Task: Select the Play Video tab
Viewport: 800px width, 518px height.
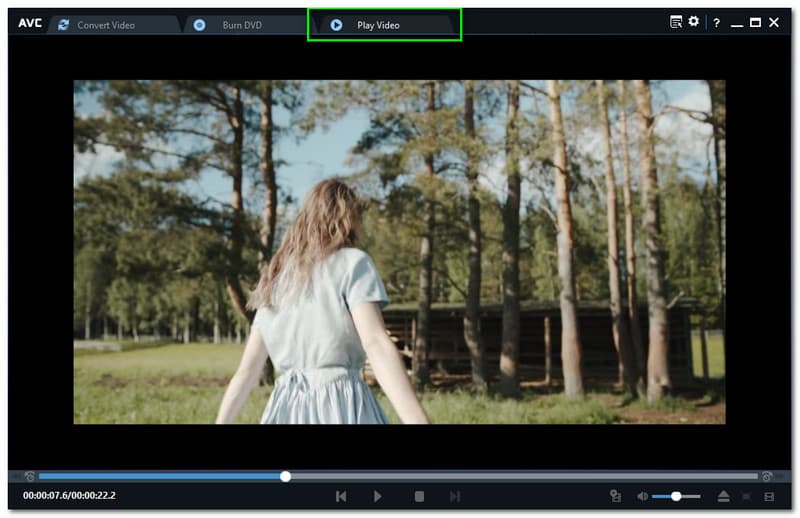Action: tap(378, 24)
